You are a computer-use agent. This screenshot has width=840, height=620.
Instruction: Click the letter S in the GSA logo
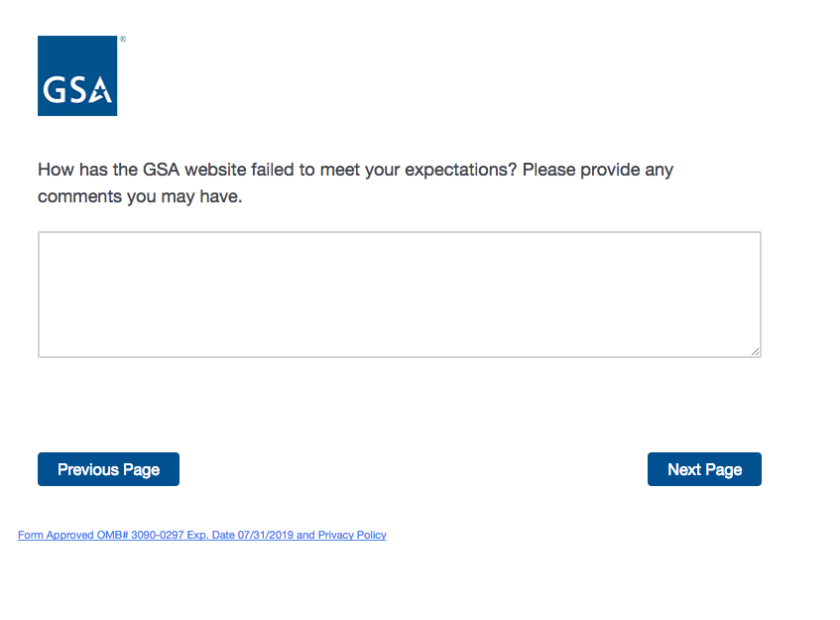click(x=77, y=91)
